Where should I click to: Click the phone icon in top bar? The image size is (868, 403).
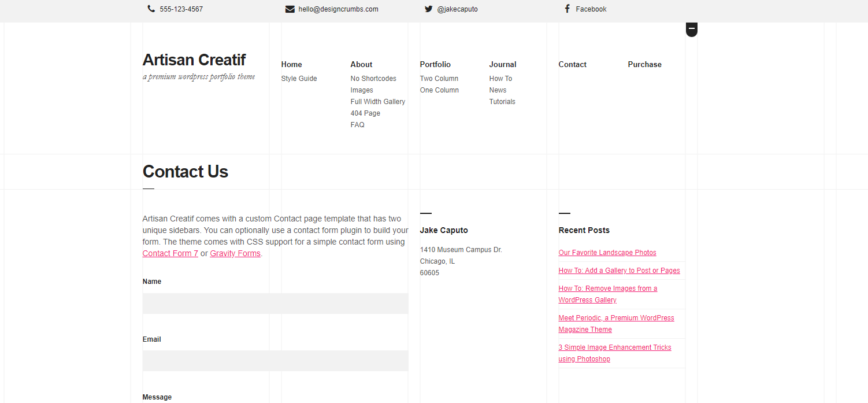pyautogui.click(x=151, y=9)
